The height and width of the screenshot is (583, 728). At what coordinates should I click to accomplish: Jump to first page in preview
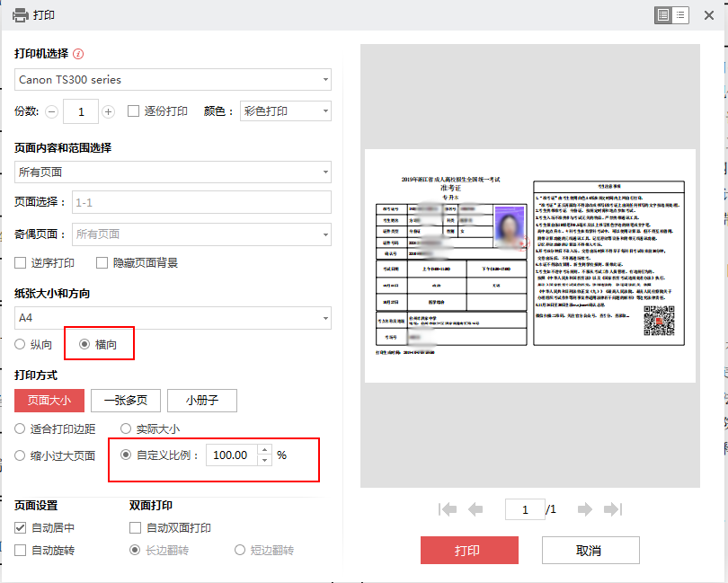(447, 509)
